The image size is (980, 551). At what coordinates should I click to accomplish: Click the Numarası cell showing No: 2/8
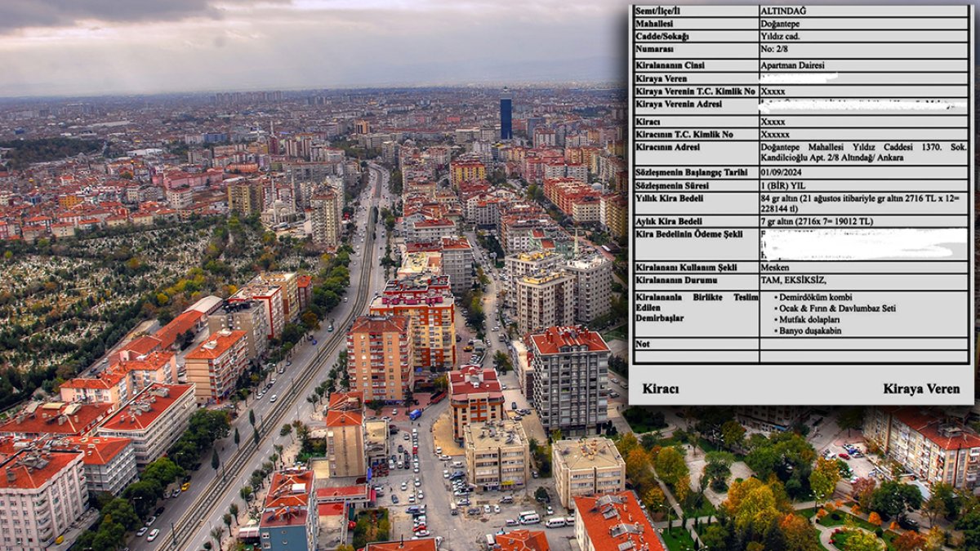(x=774, y=51)
